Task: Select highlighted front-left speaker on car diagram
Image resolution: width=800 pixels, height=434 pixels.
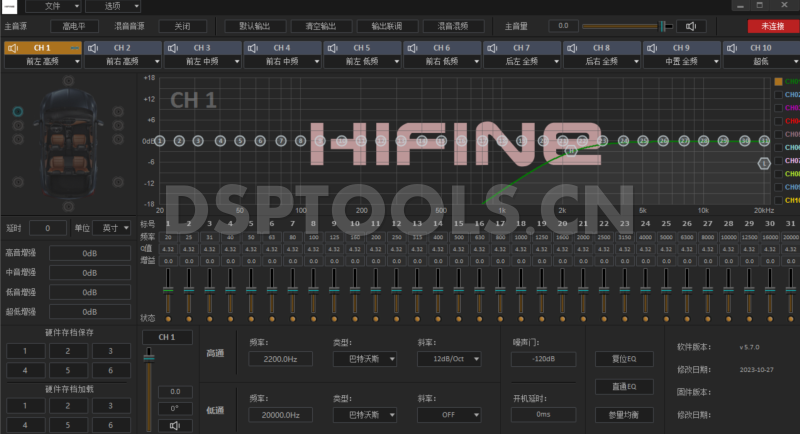Action: tap(18, 111)
